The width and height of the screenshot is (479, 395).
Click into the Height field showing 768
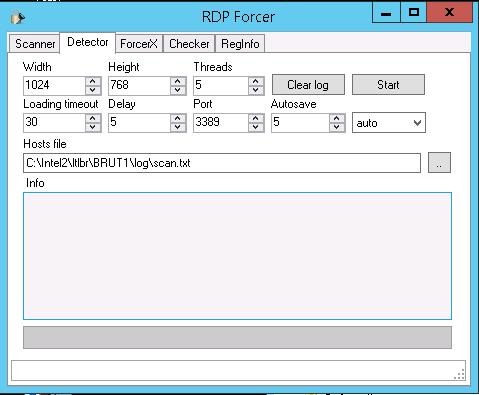tap(139, 85)
